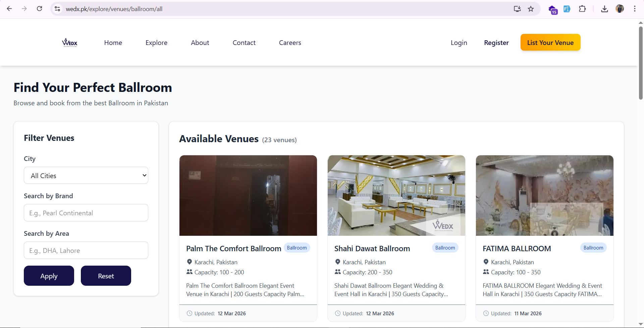This screenshot has width=644, height=328.
Task: Open FATIMA BALLROOM title
Action: (517, 249)
